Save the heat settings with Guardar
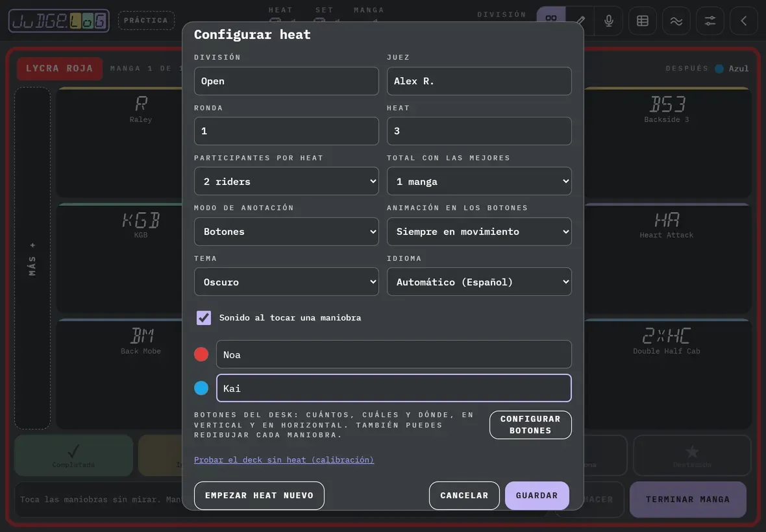766x532 pixels. tap(537, 496)
